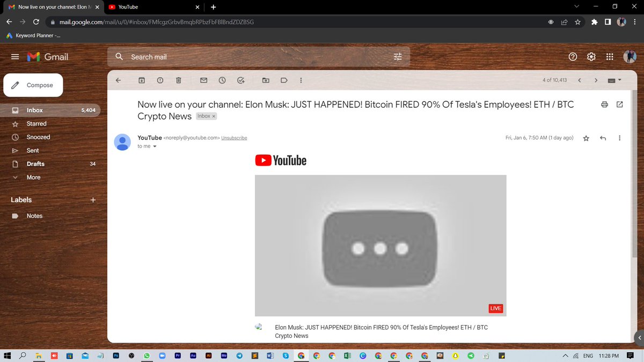644x362 pixels.
Task: Open Chrome's three-dot menu
Action: tap(635, 22)
